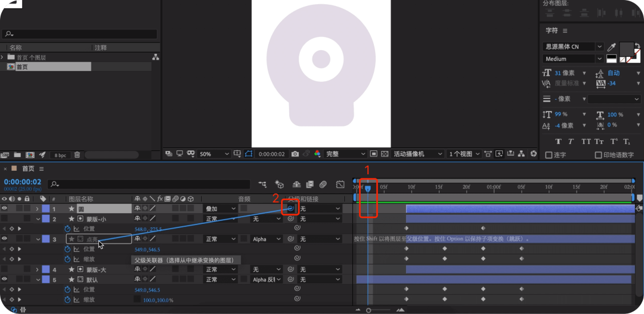The image size is (644, 314).
Task: Open the 思源黑体 CN font family dropdown
Action: click(573, 47)
